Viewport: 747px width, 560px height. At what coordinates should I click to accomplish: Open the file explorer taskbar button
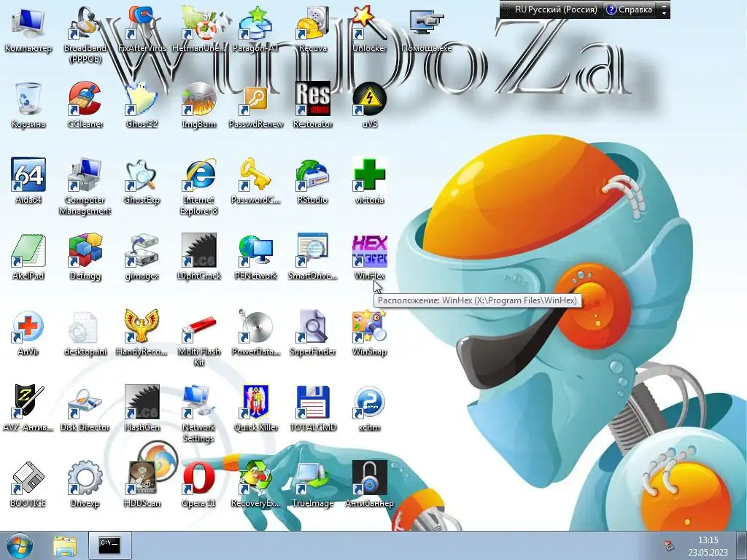tap(65, 545)
